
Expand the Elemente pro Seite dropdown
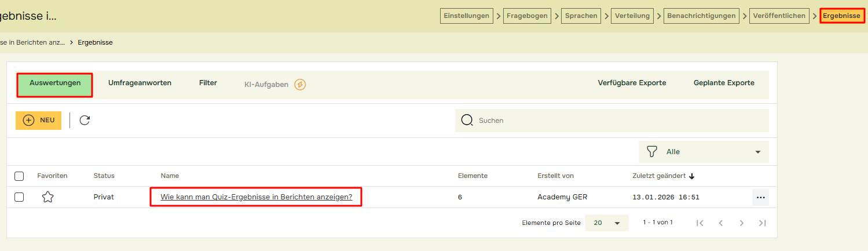[606, 223]
